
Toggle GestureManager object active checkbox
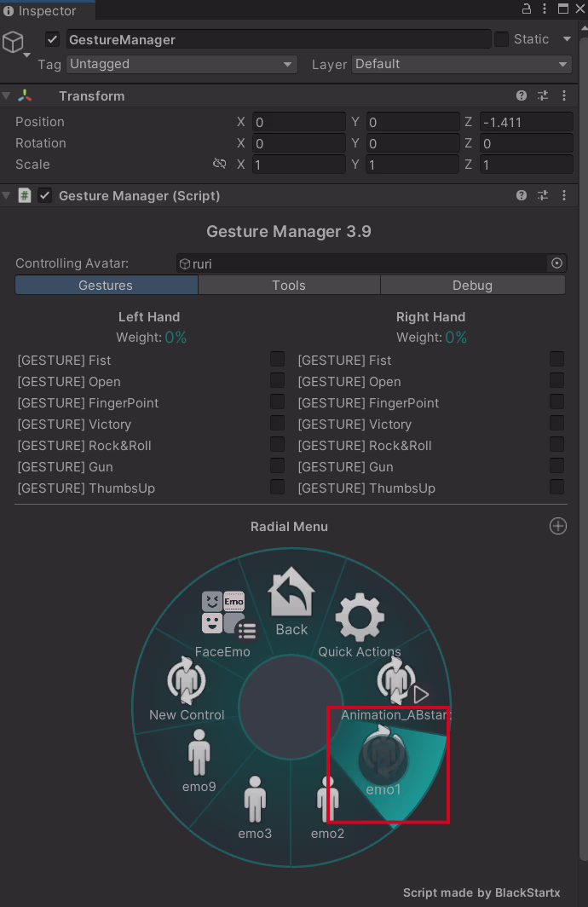click(x=53, y=39)
